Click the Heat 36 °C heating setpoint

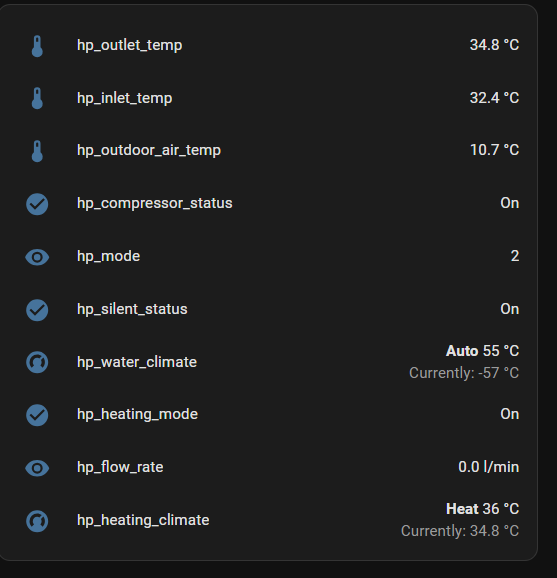click(x=483, y=509)
